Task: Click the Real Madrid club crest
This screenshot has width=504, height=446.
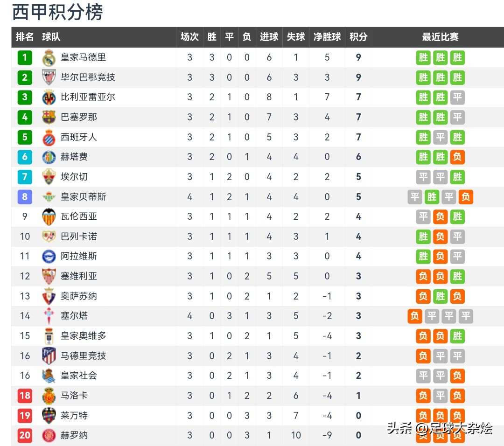Action: (49, 57)
